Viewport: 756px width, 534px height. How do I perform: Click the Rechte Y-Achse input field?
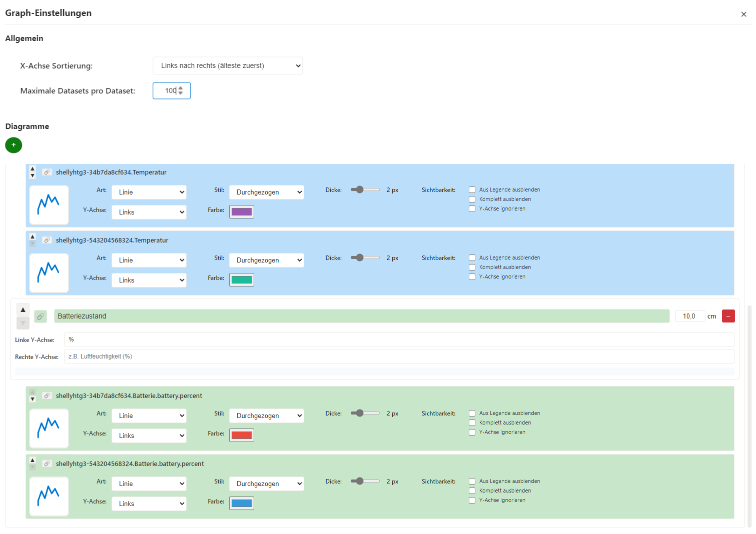[x=399, y=356]
